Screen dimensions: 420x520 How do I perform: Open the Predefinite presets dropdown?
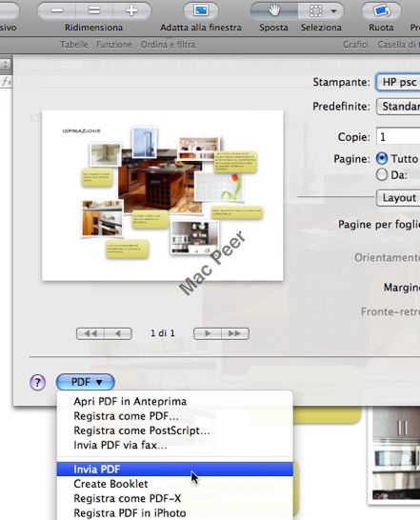click(398, 107)
